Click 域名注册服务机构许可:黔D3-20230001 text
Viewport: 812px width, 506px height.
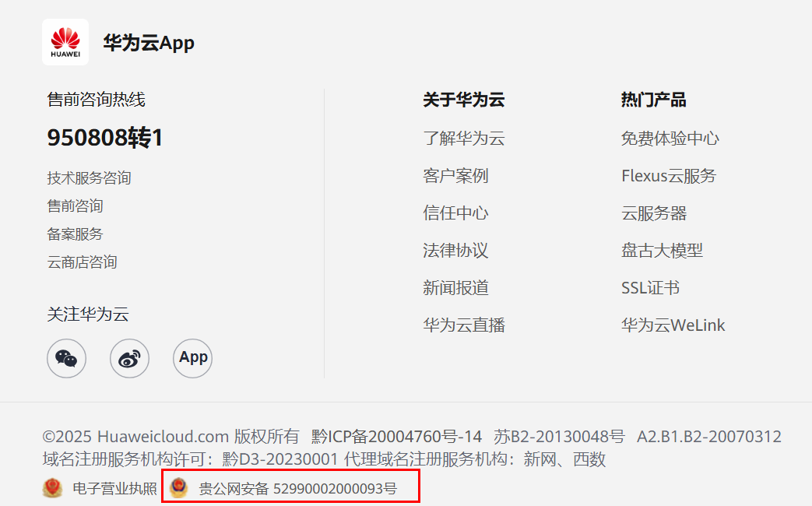pyautogui.click(x=190, y=459)
